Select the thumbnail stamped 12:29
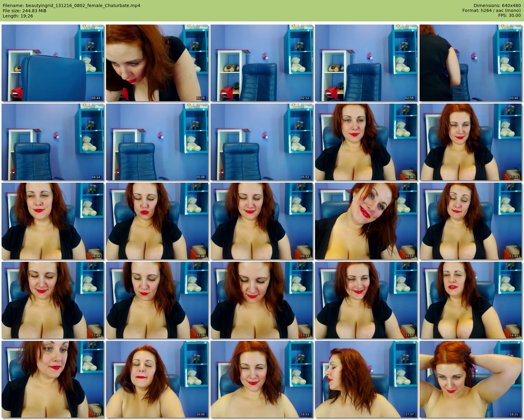The width and height of the screenshot is (524, 420). click(157, 300)
